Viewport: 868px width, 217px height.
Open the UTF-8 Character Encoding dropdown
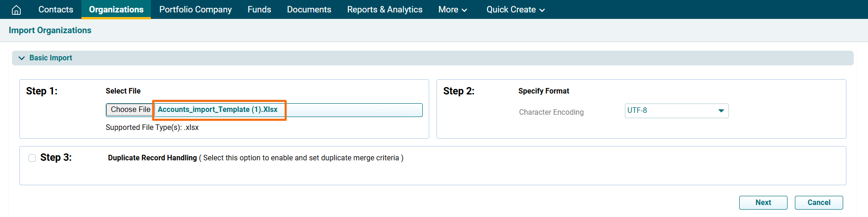676,111
